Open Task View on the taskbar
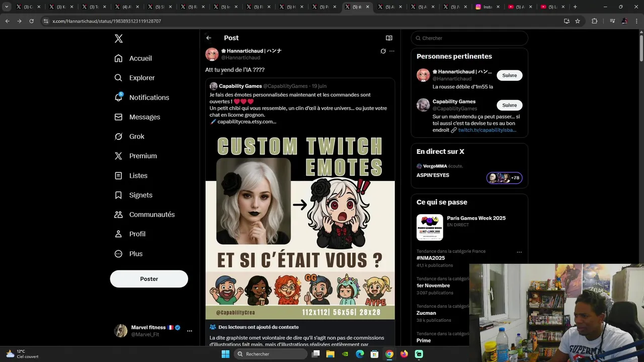The width and height of the screenshot is (644, 362). tap(315, 354)
